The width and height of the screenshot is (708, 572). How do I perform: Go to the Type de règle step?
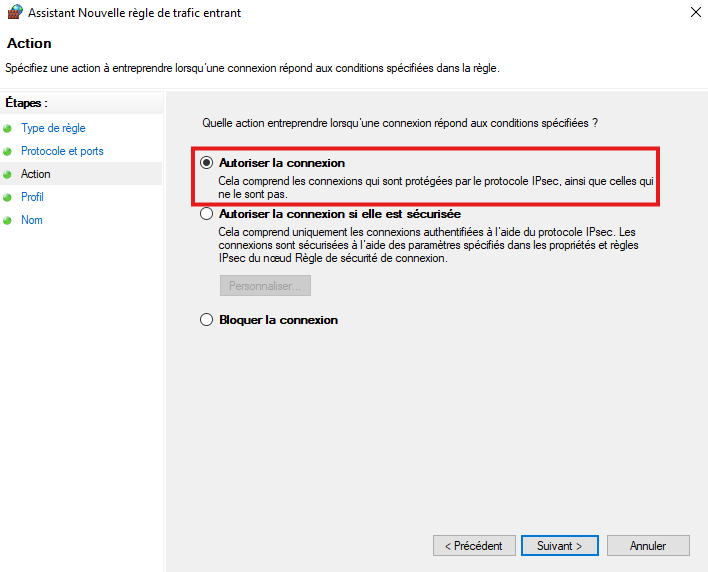[53, 128]
